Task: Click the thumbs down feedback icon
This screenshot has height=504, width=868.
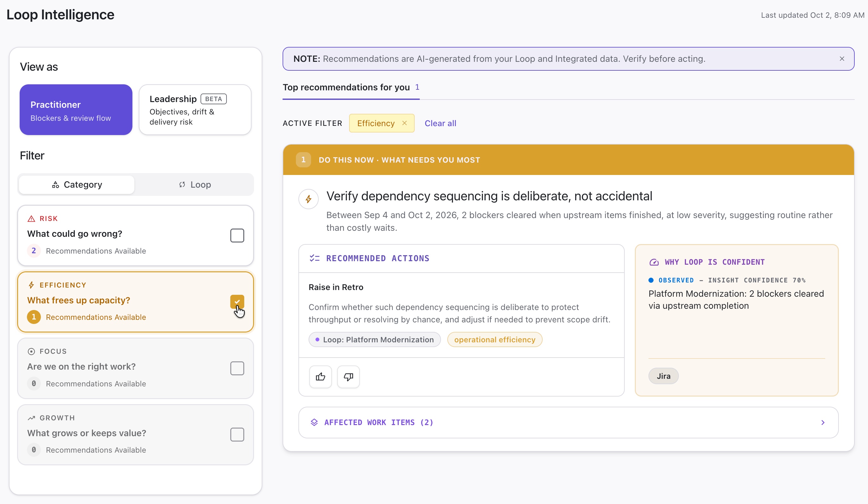Action: click(x=348, y=377)
